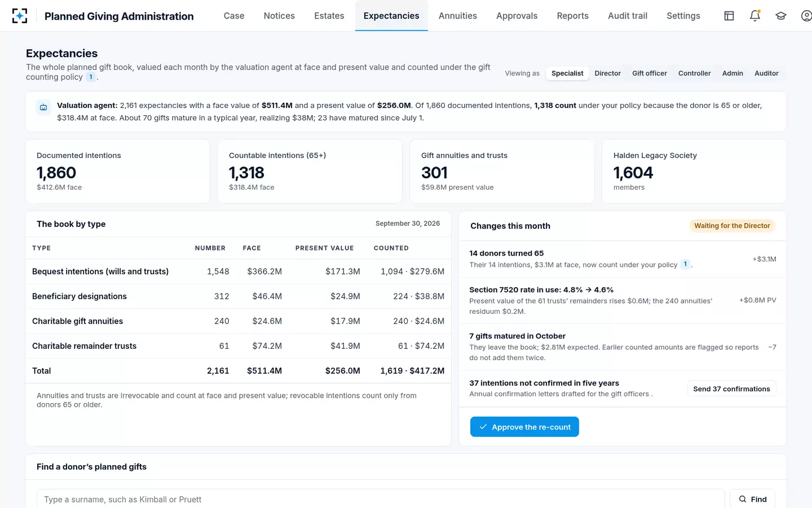
Task: Switch view to Controller
Action: coord(694,73)
